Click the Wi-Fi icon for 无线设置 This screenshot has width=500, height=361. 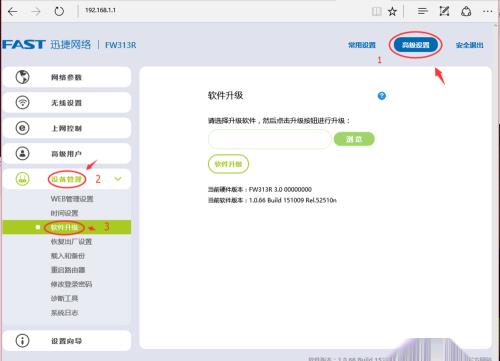[x=23, y=102]
